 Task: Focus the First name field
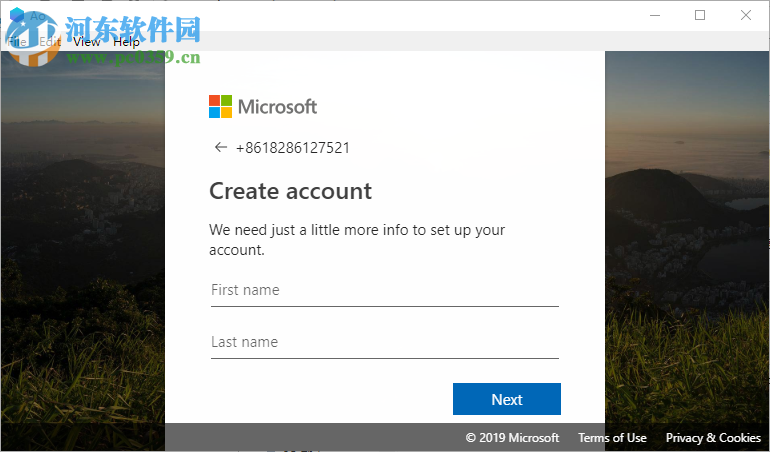(385, 291)
